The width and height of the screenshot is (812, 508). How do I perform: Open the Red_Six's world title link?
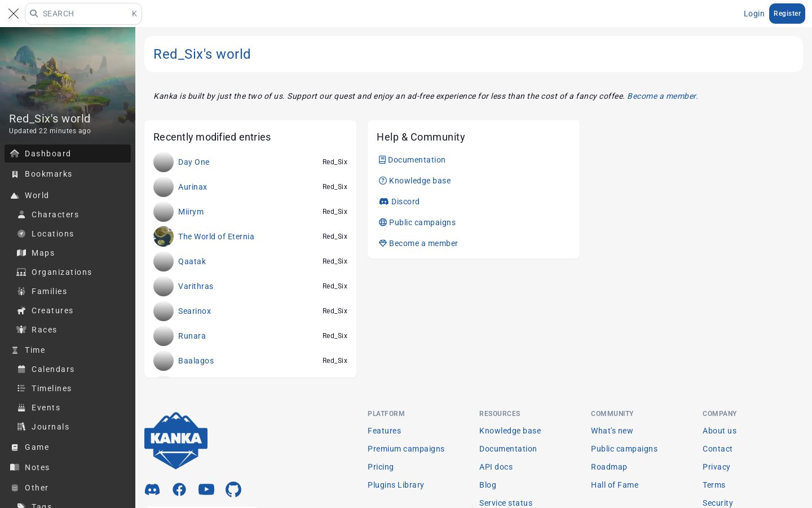[x=202, y=54]
